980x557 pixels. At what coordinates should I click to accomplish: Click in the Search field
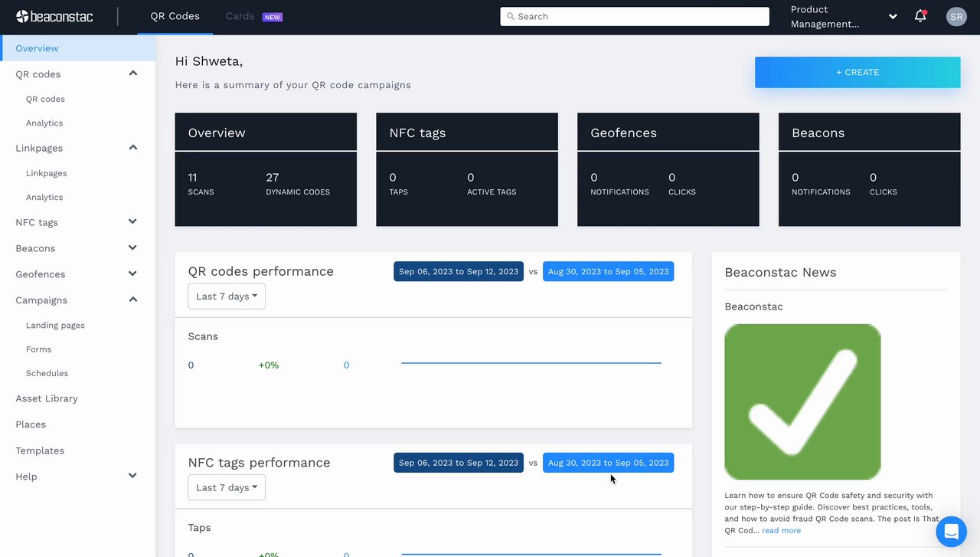635,16
